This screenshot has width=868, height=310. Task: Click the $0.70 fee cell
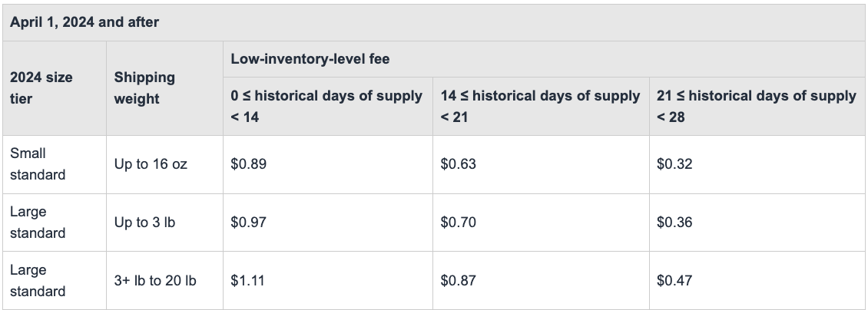459,223
